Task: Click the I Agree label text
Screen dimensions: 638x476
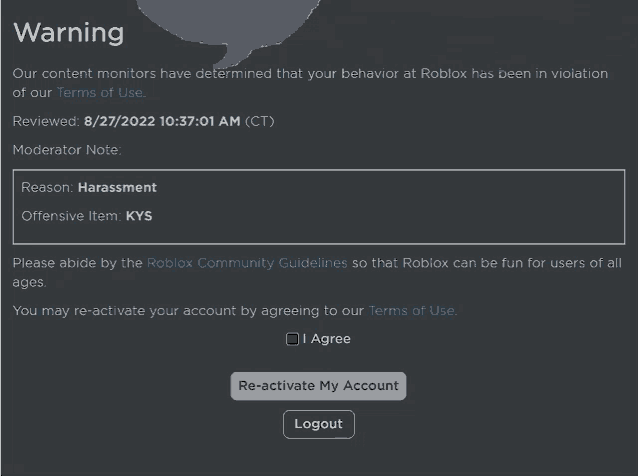Action: coord(327,339)
